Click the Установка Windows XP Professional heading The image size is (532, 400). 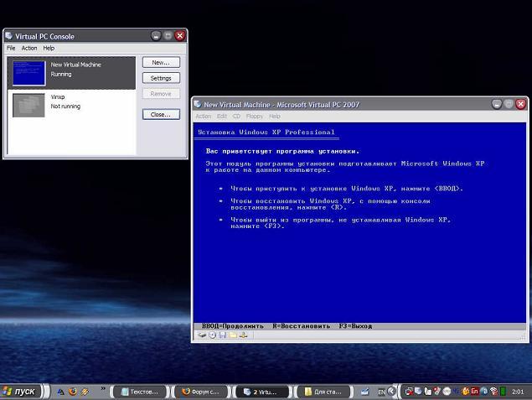266,132
